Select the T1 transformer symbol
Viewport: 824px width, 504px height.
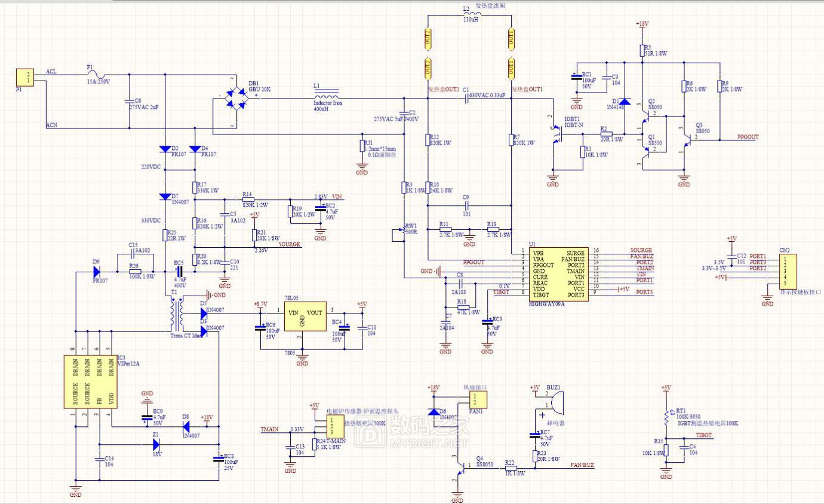point(176,315)
